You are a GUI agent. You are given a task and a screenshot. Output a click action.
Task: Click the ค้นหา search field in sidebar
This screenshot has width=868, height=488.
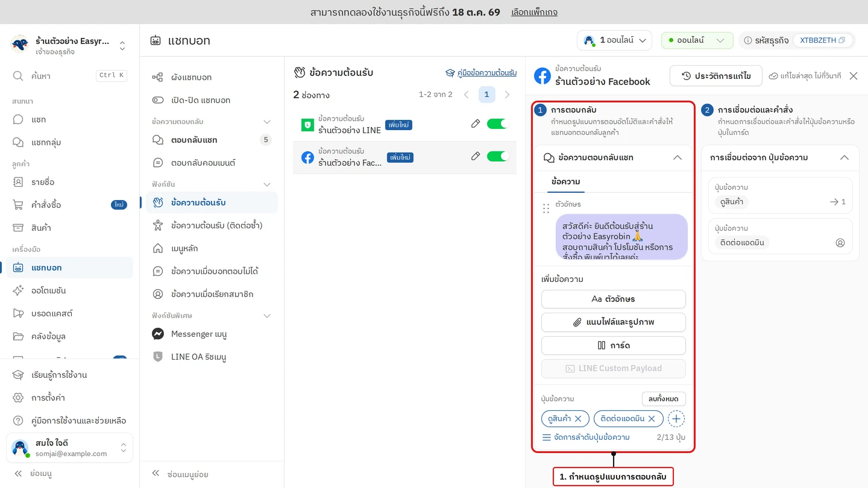69,76
